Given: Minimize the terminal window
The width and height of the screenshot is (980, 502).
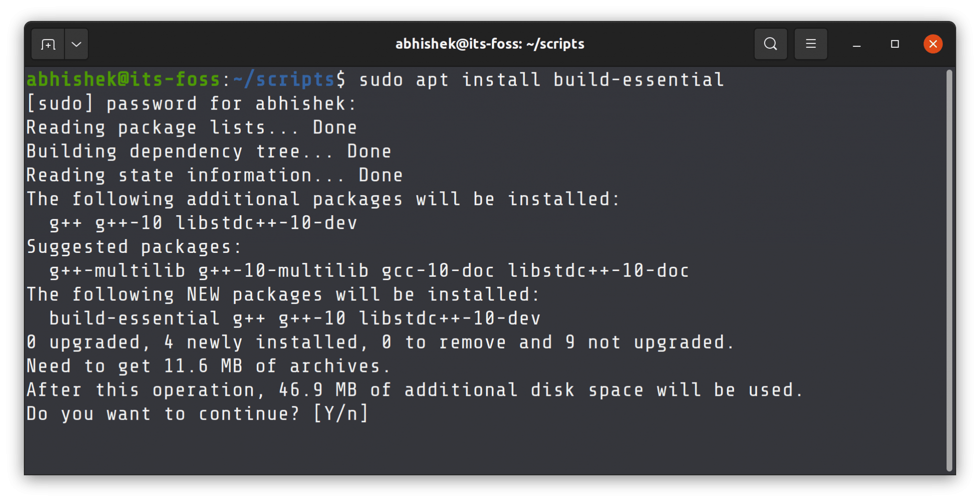Looking at the screenshot, I should tap(857, 44).
